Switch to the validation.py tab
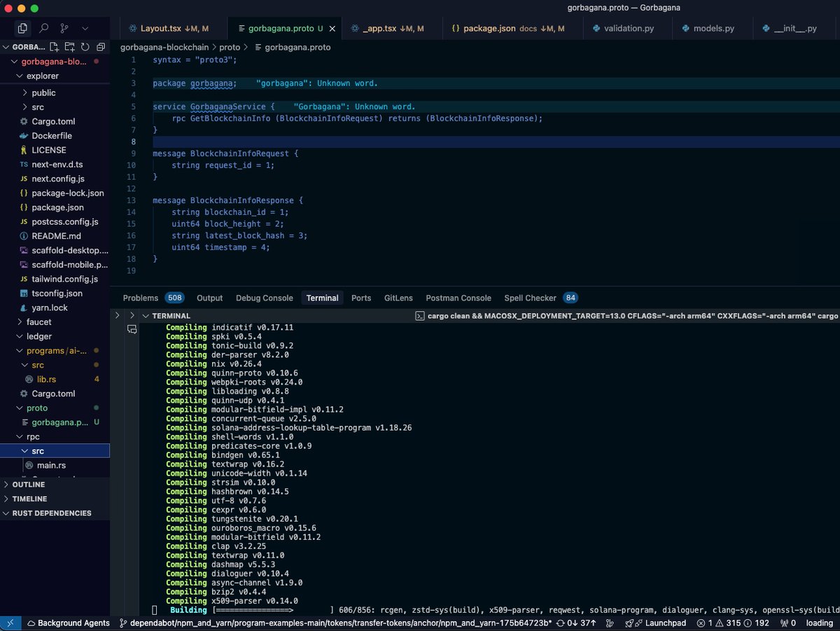 point(626,29)
